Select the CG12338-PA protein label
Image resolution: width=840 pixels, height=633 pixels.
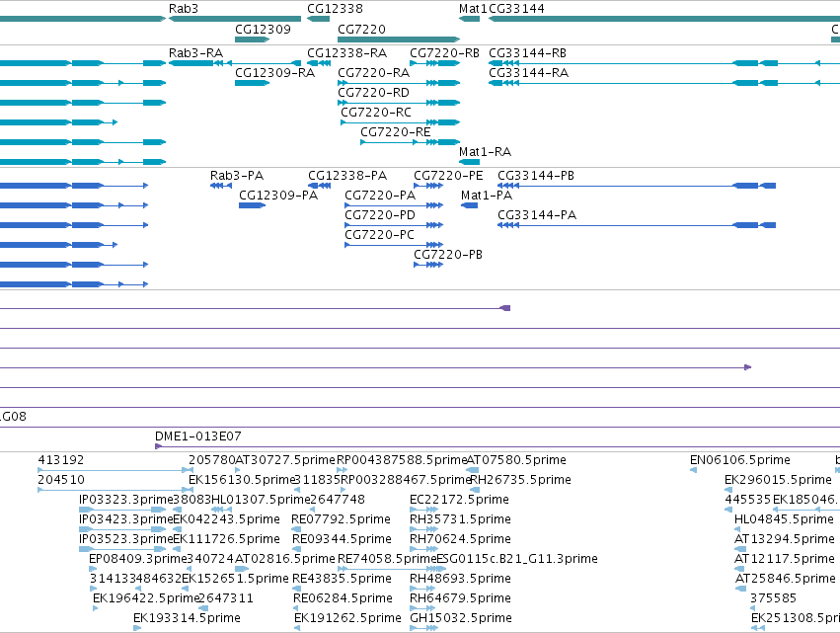347,176
